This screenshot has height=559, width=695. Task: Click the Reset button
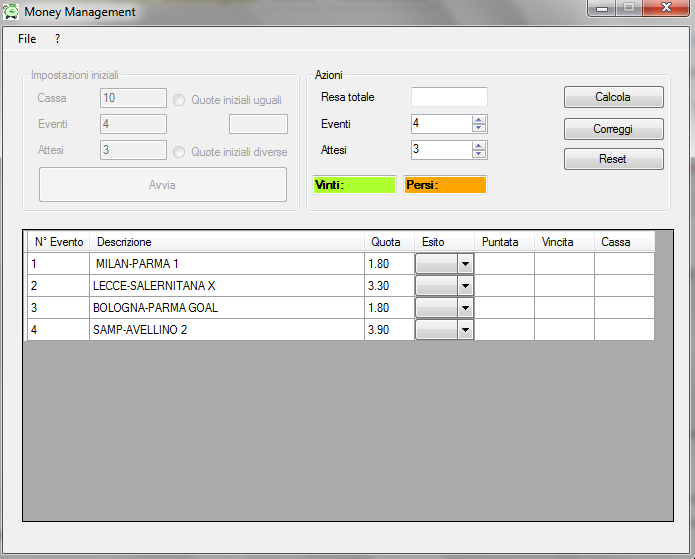tap(613, 159)
